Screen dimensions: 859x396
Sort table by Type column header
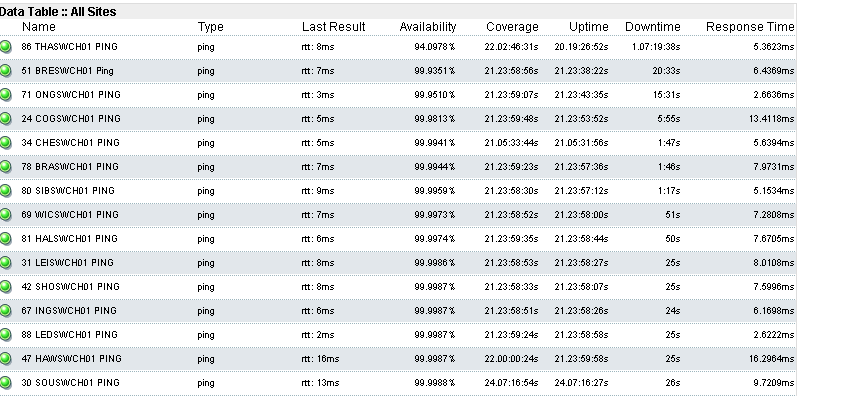coord(210,27)
